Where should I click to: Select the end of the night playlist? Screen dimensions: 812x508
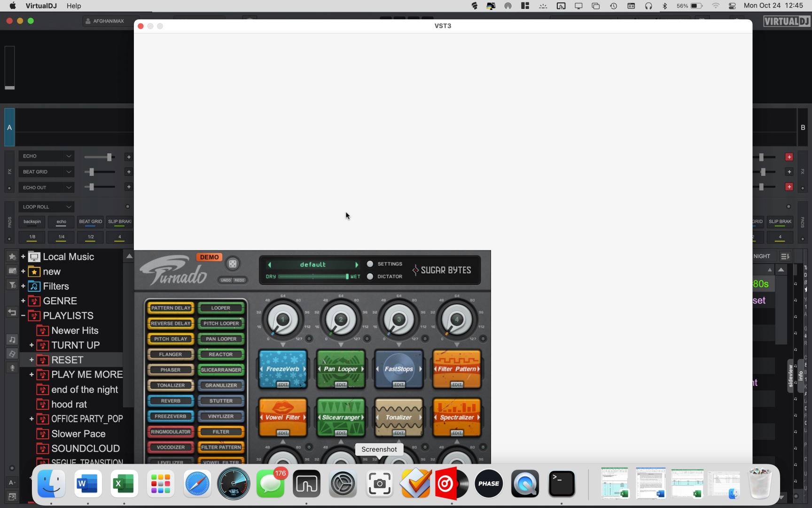click(85, 389)
